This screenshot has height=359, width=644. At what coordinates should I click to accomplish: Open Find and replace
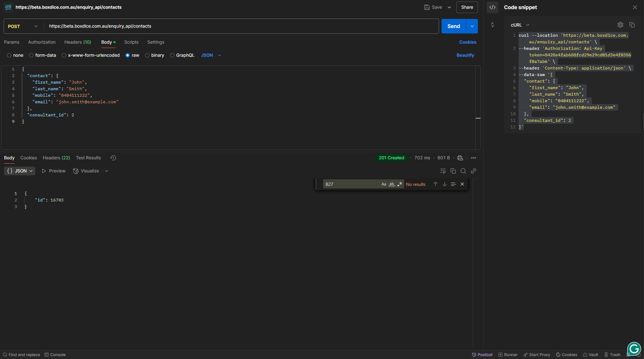click(21, 355)
